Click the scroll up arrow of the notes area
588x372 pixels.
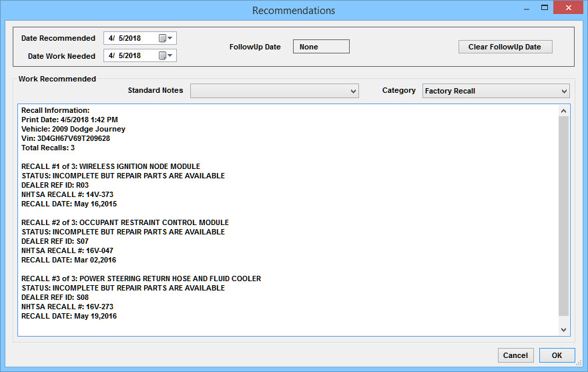click(x=563, y=111)
